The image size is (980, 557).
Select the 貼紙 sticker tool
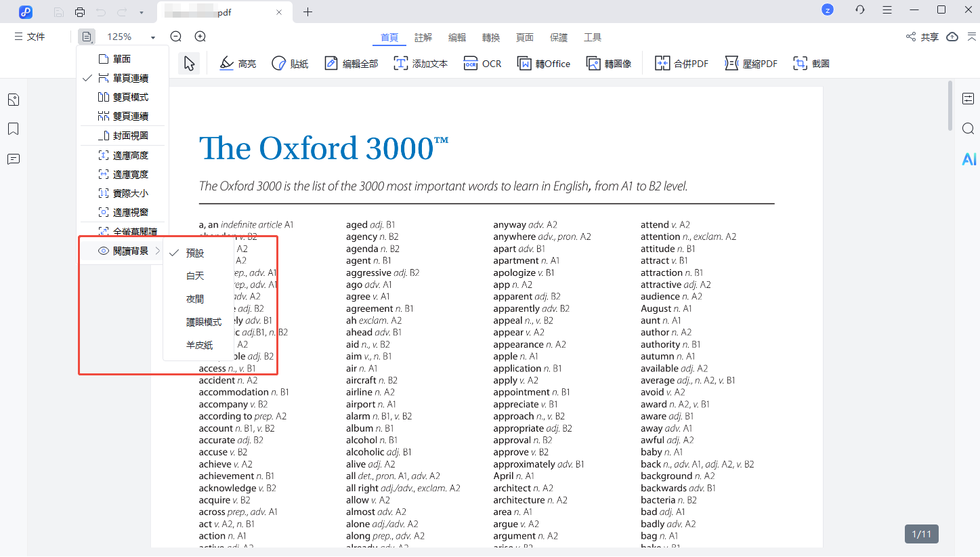(x=290, y=64)
